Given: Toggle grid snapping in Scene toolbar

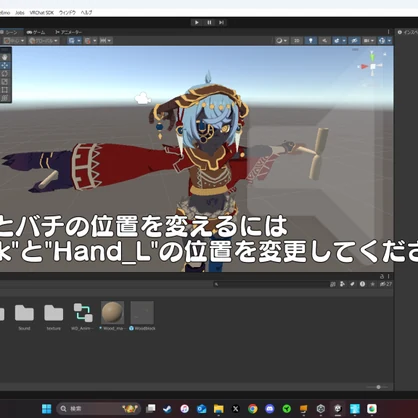Looking at the screenshot, I should [88, 41].
